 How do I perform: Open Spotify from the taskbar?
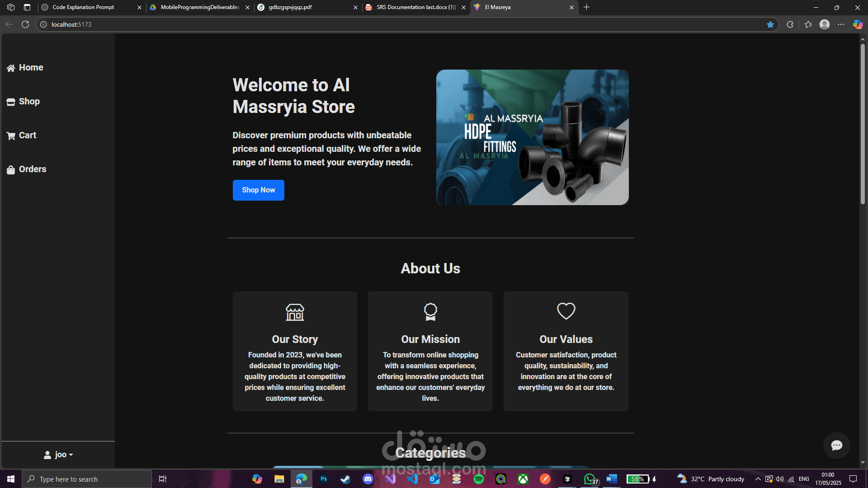pos(479,479)
